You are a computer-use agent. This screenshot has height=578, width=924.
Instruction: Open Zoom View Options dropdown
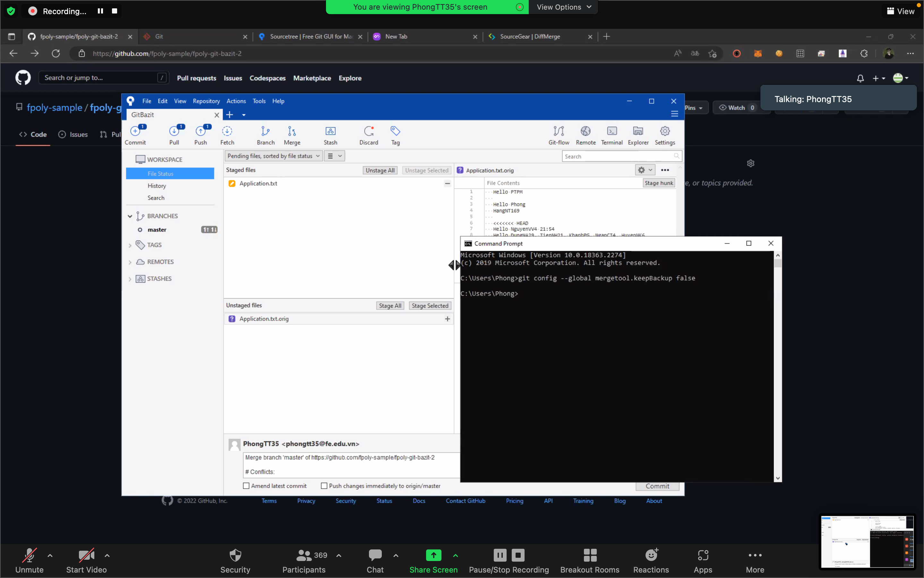pyautogui.click(x=564, y=7)
